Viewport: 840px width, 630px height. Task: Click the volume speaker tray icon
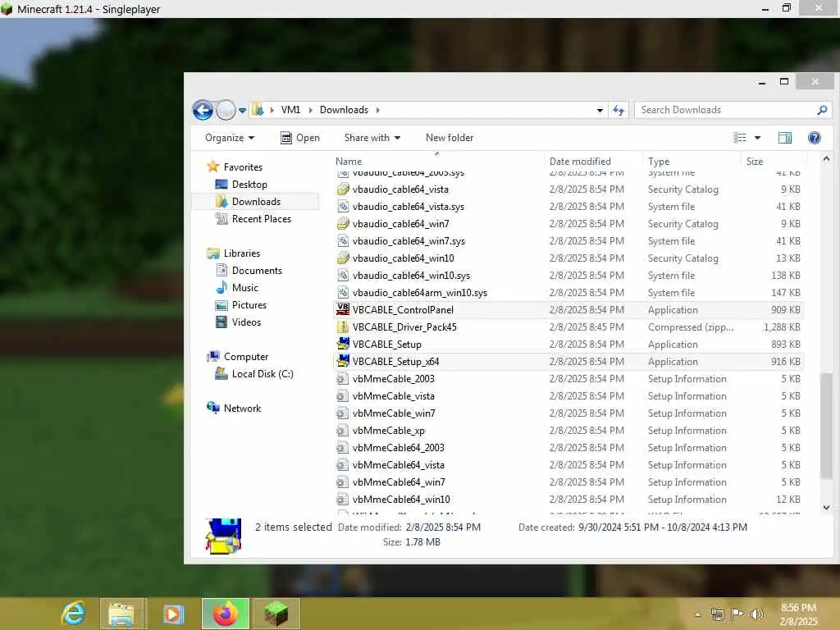(756, 614)
